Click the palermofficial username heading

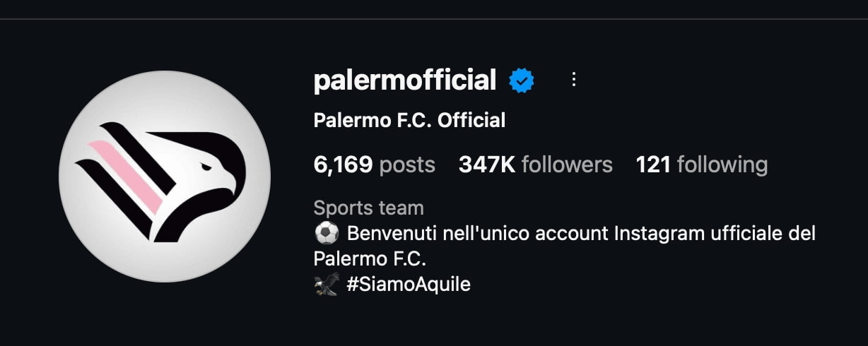coord(405,80)
